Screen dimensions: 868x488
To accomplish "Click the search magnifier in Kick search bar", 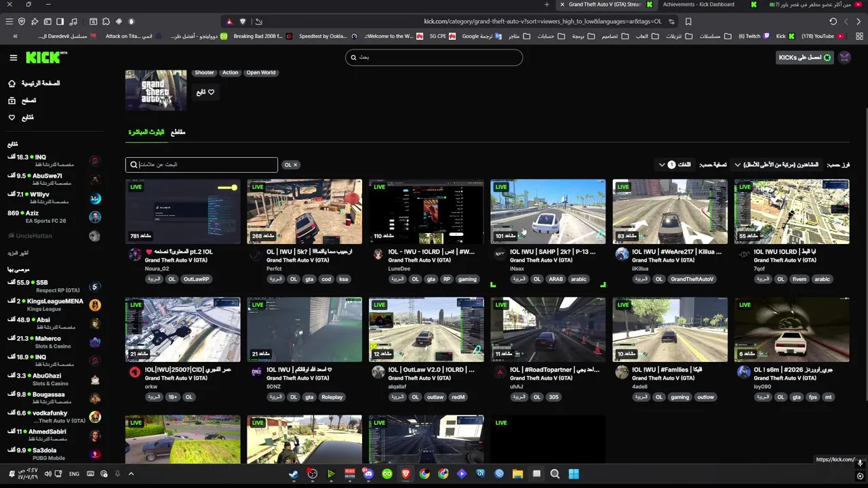I will (353, 58).
